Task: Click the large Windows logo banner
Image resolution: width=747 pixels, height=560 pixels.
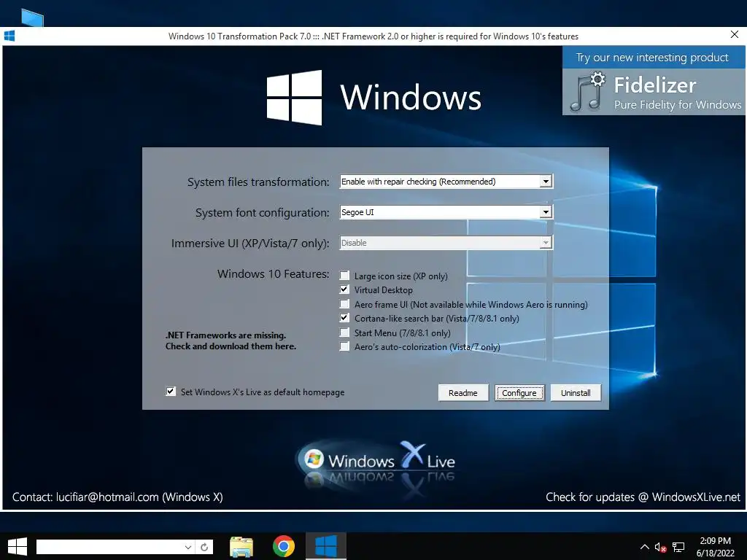Action: tap(374, 98)
